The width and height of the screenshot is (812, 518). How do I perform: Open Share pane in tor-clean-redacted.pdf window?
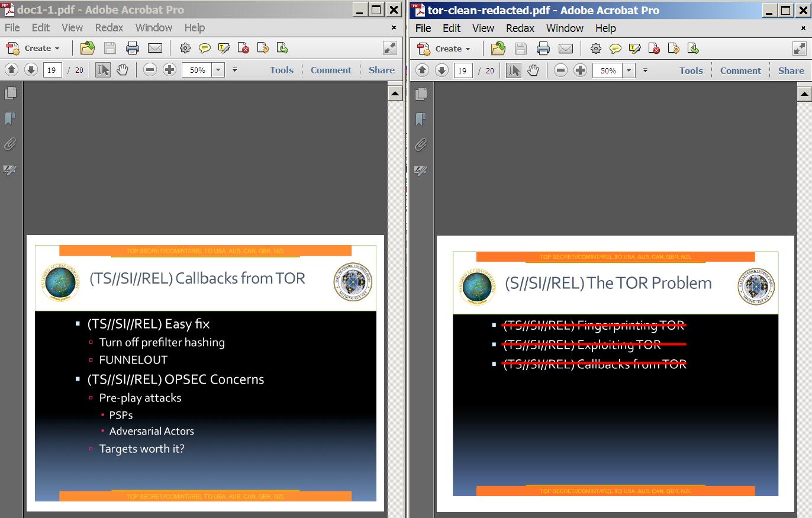[791, 70]
